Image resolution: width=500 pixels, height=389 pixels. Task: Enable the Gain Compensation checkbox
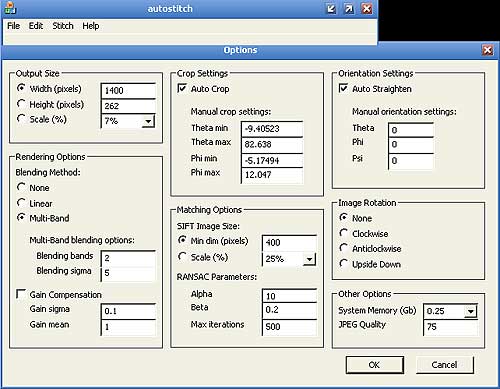pyautogui.click(x=21, y=294)
